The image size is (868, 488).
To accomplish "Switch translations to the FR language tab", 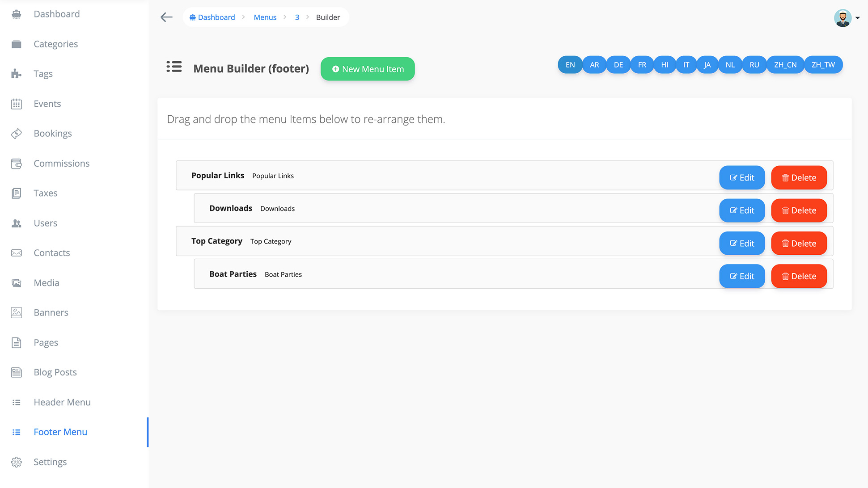I will [x=642, y=64].
